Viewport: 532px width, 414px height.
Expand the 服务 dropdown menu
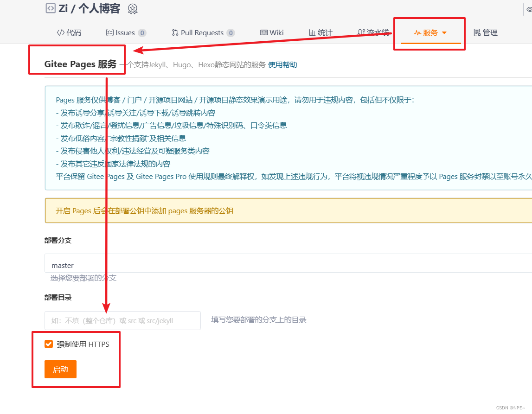[x=430, y=32]
